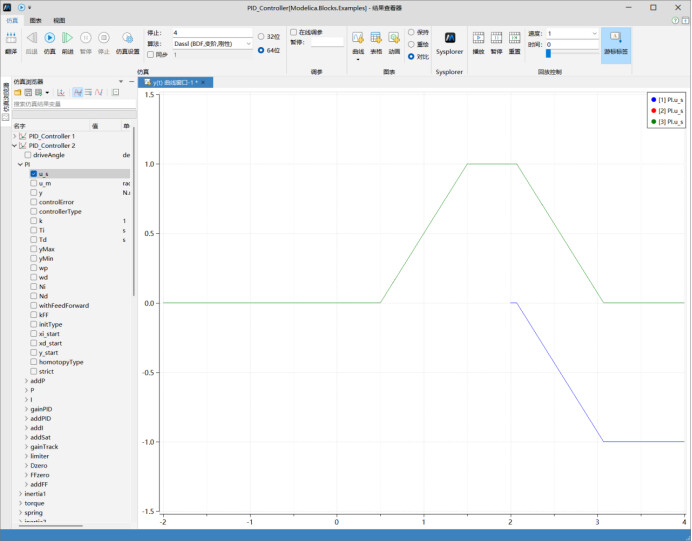
Task: Close the y(t) 曲线窗口-1 tab
Action: coord(203,83)
